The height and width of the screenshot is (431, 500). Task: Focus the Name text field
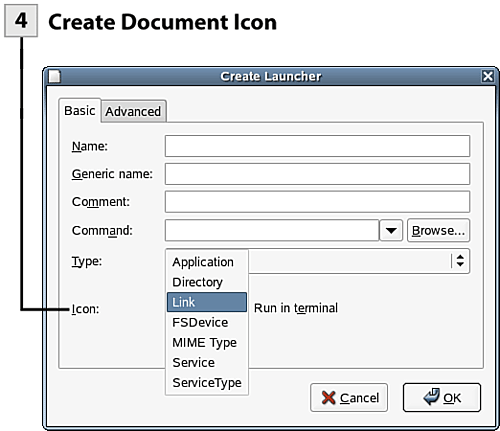[x=317, y=146]
